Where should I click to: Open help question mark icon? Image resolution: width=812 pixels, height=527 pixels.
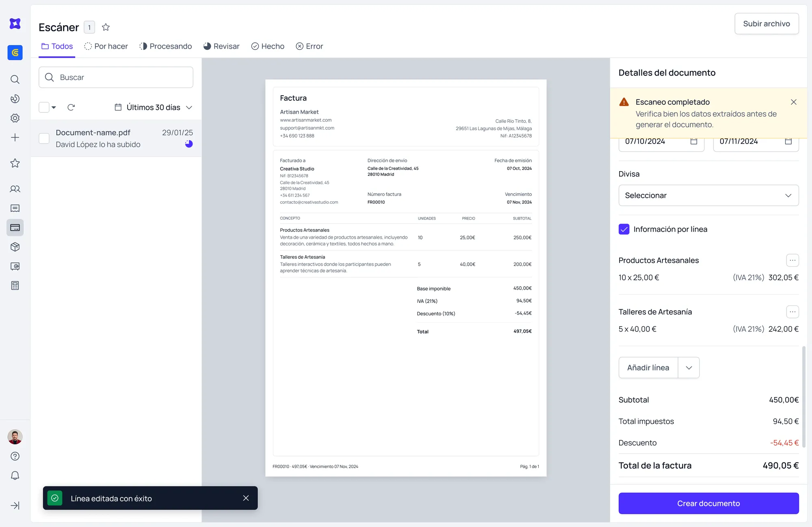click(x=15, y=456)
